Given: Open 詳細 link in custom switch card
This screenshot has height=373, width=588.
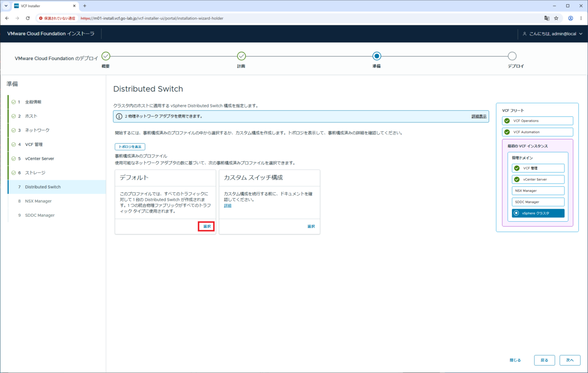Looking at the screenshot, I should (x=228, y=206).
